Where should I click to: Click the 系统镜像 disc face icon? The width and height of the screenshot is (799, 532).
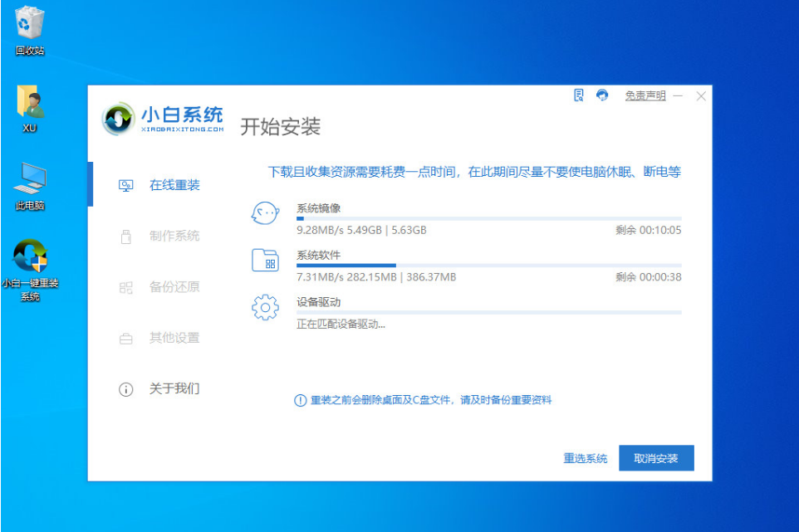264,214
